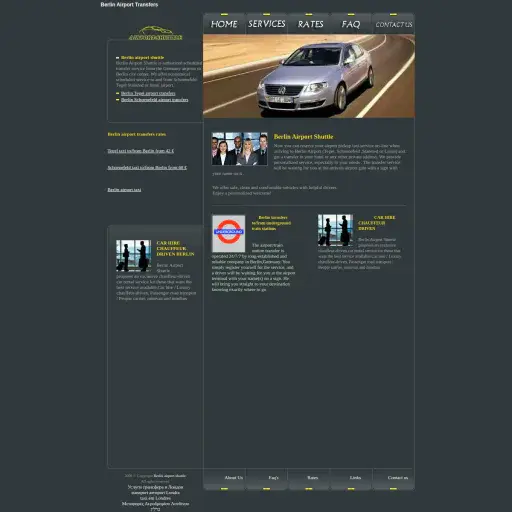Open the FAQ tab
This screenshot has height=512, width=512.
click(x=351, y=24)
